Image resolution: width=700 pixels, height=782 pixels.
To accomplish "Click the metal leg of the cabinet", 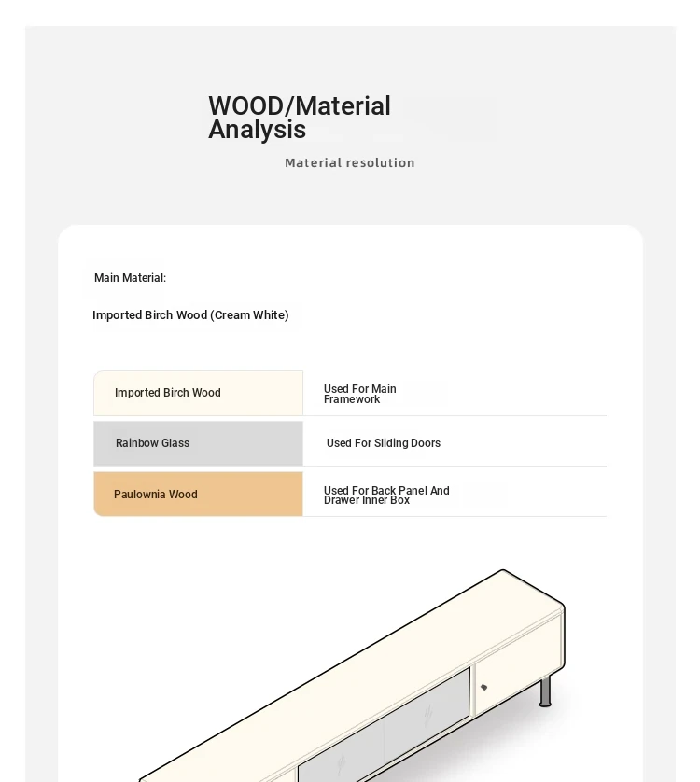I will (x=545, y=691).
